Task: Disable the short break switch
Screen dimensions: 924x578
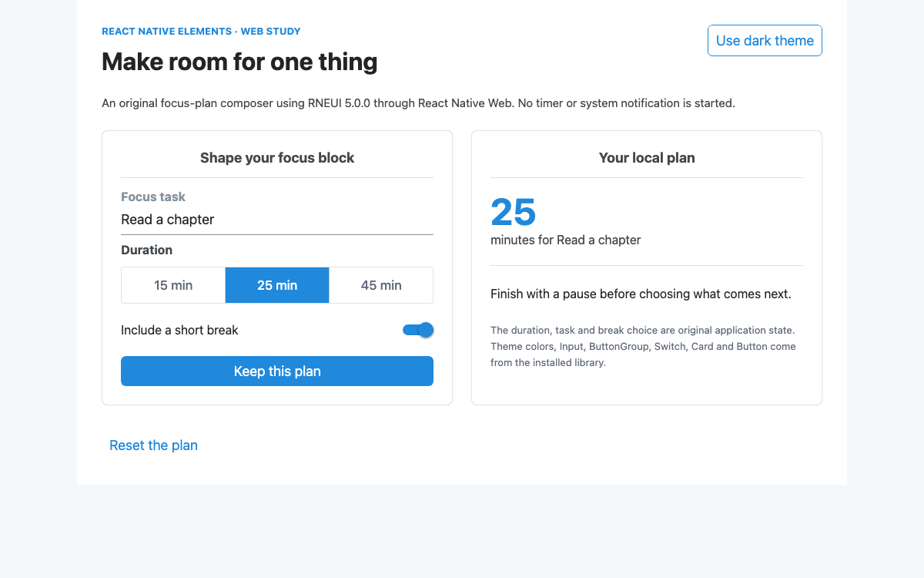Action: 418,330
